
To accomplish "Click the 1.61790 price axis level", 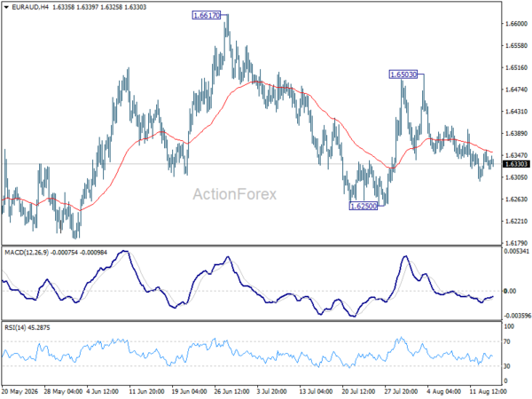I will (516, 243).
